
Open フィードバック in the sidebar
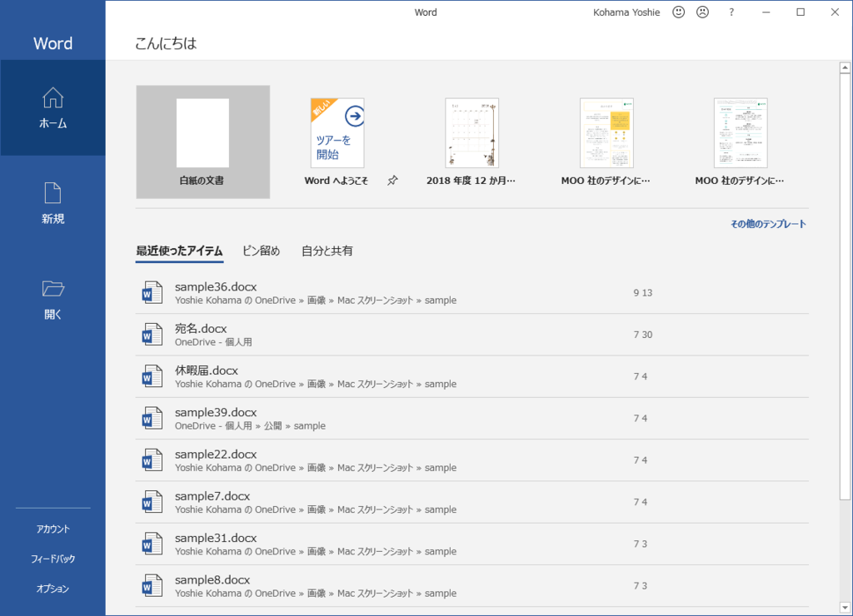tap(52, 559)
